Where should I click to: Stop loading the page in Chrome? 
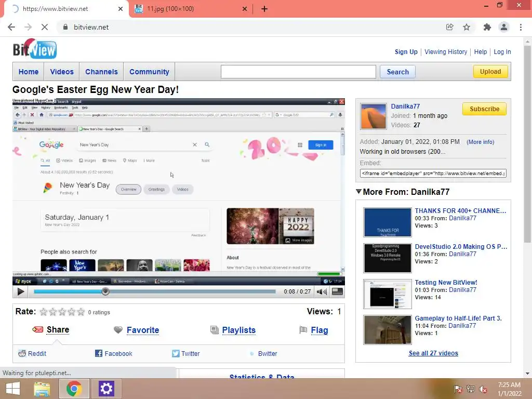45,27
